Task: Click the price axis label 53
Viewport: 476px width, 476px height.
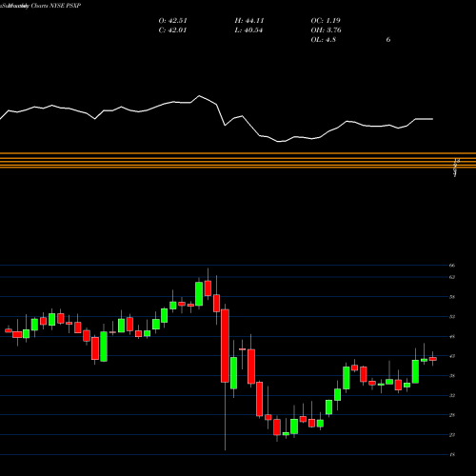Action: tap(452, 317)
